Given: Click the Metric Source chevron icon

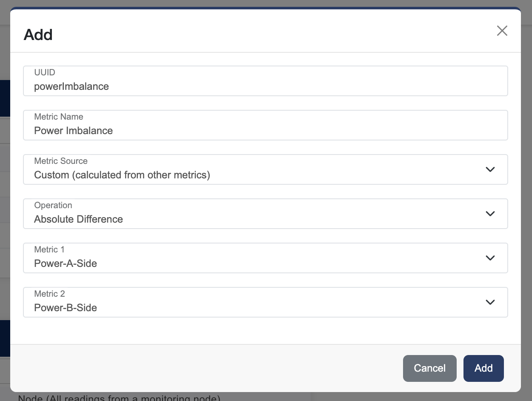Looking at the screenshot, I should pyautogui.click(x=490, y=169).
